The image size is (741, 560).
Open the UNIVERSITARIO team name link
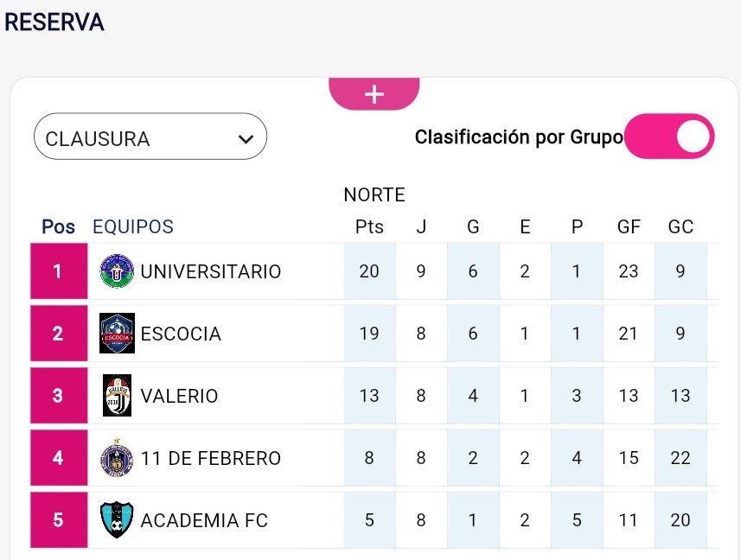pos(211,271)
